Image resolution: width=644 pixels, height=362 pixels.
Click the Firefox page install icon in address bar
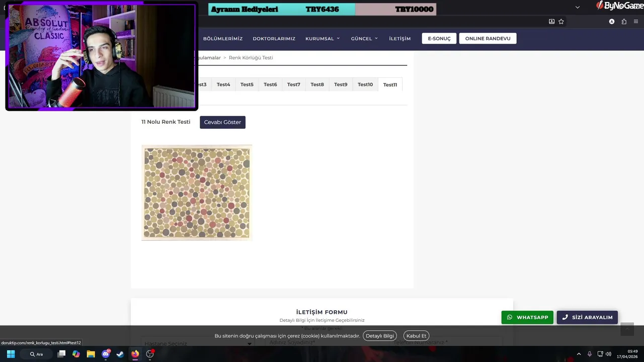tap(551, 22)
